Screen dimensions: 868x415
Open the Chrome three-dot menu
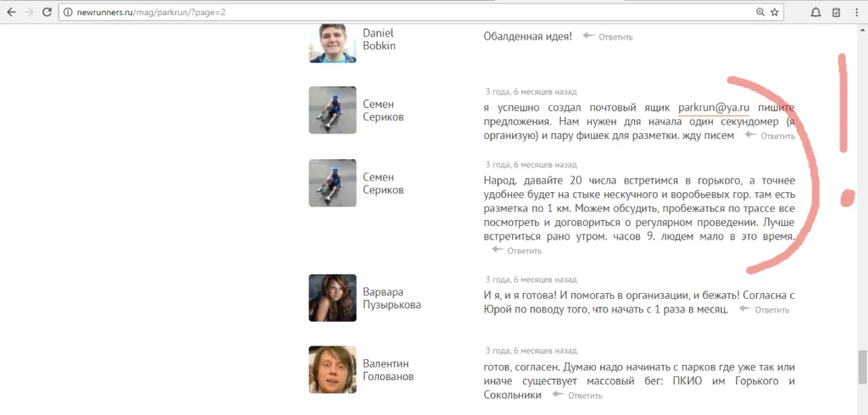tap(857, 12)
